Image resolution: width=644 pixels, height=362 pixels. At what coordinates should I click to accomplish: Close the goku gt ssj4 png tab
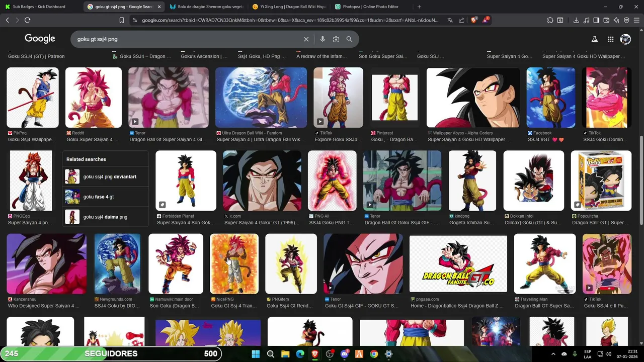pyautogui.click(x=159, y=7)
